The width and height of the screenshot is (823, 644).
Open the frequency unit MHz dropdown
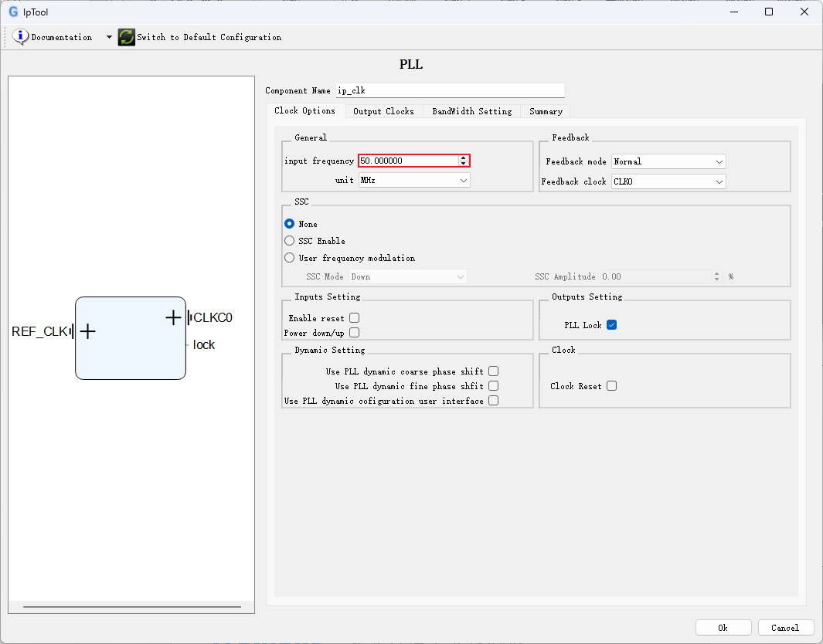click(414, 180)
